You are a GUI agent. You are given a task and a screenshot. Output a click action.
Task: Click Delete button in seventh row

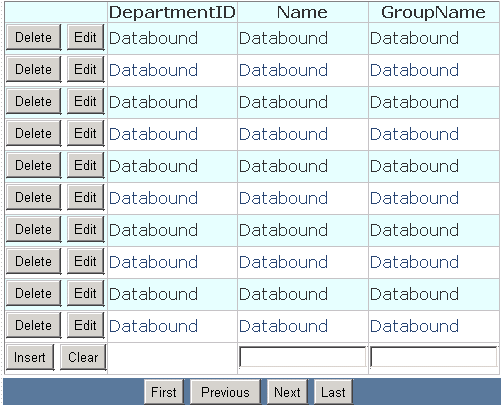pos(34,229)
